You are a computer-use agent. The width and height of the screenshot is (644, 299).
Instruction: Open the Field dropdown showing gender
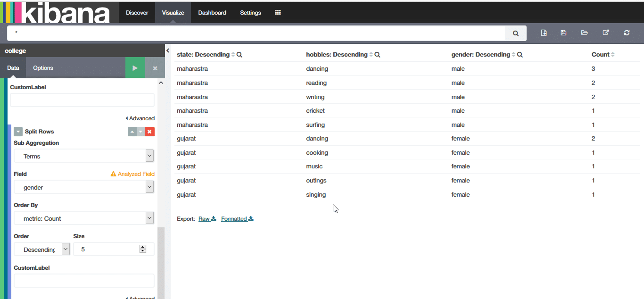(84, 187)
